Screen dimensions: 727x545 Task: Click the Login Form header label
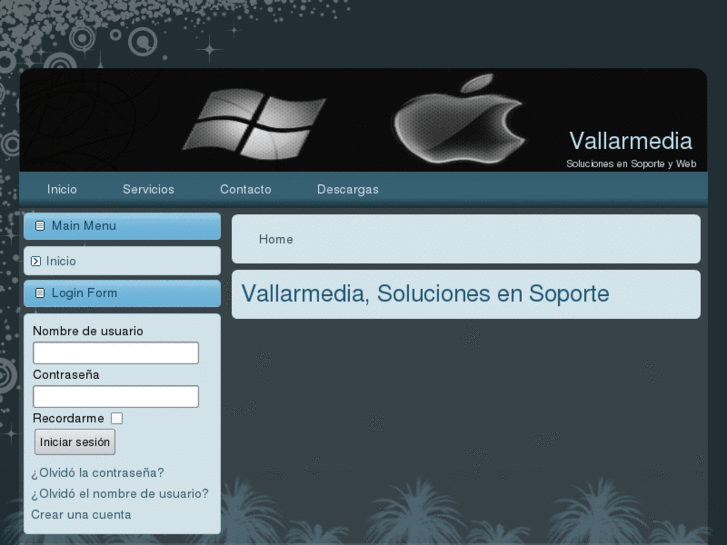click(x=84, y=293)
